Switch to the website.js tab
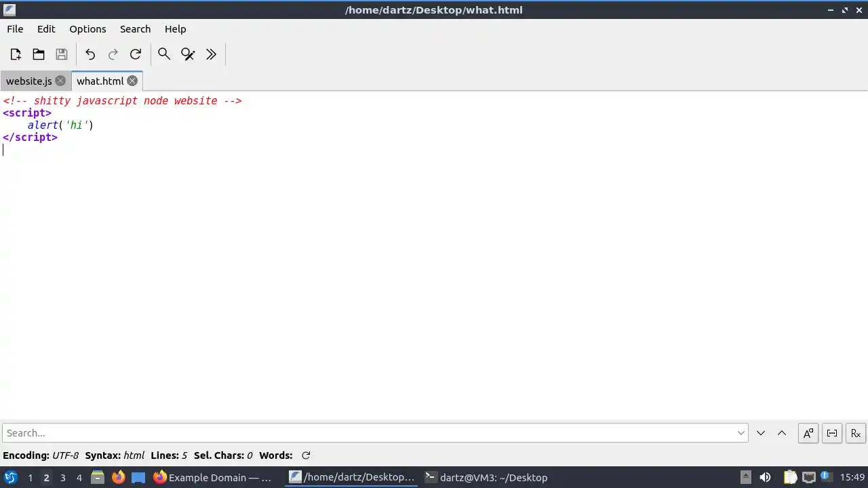868x488 pixels. pyautogui.click(x=29, y=81)
